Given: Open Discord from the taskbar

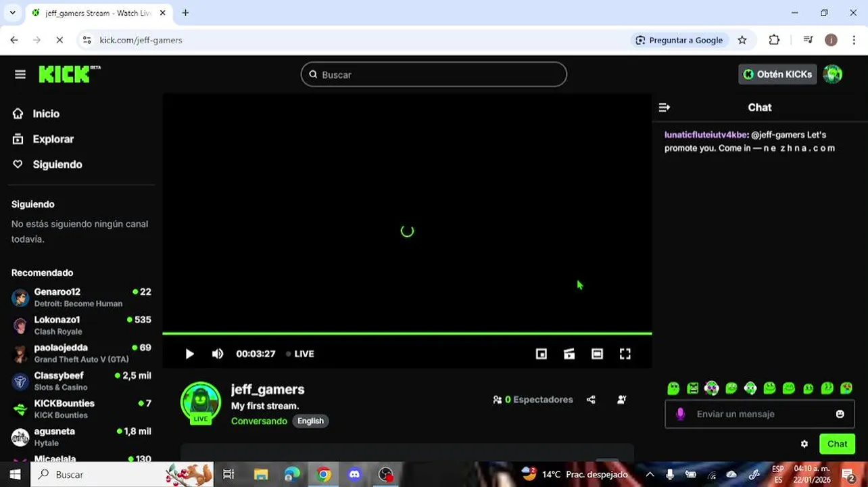Looking at the screenshot, I should click(354, 474).
